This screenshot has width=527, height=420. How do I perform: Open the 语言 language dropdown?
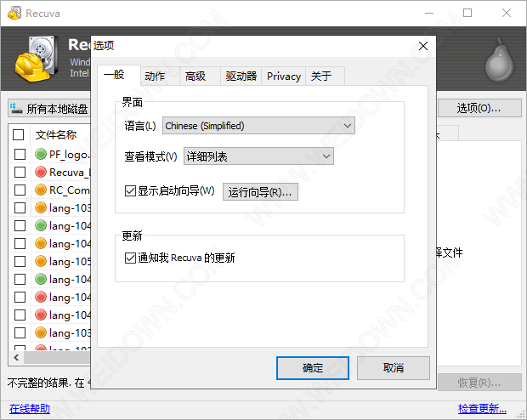[x=258, y=126]
